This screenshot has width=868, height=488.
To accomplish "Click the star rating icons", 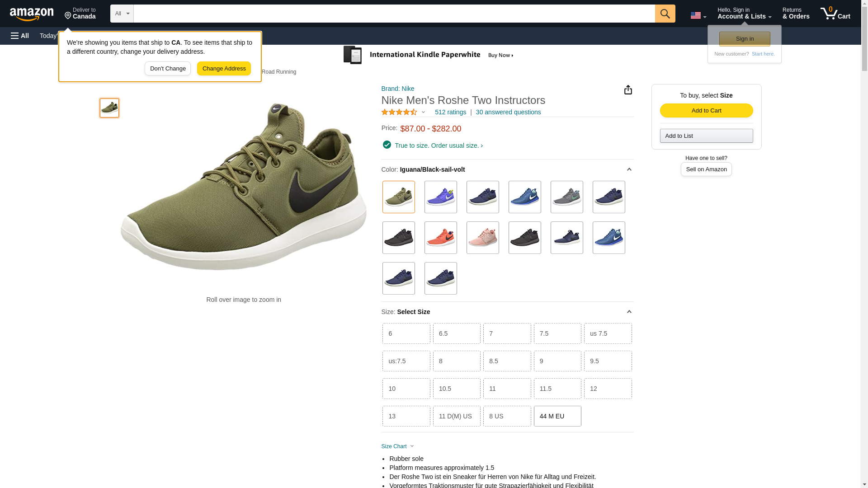I will (399, 112).
